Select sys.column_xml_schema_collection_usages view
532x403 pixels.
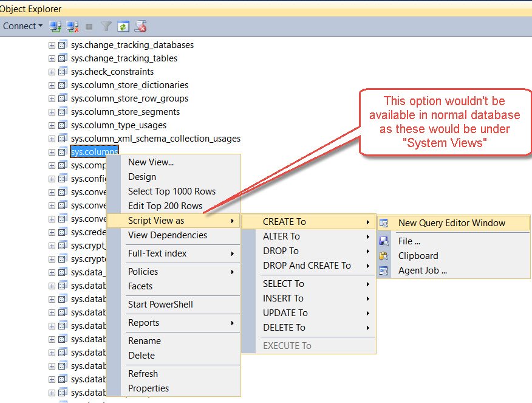click(x=155, y=139)
